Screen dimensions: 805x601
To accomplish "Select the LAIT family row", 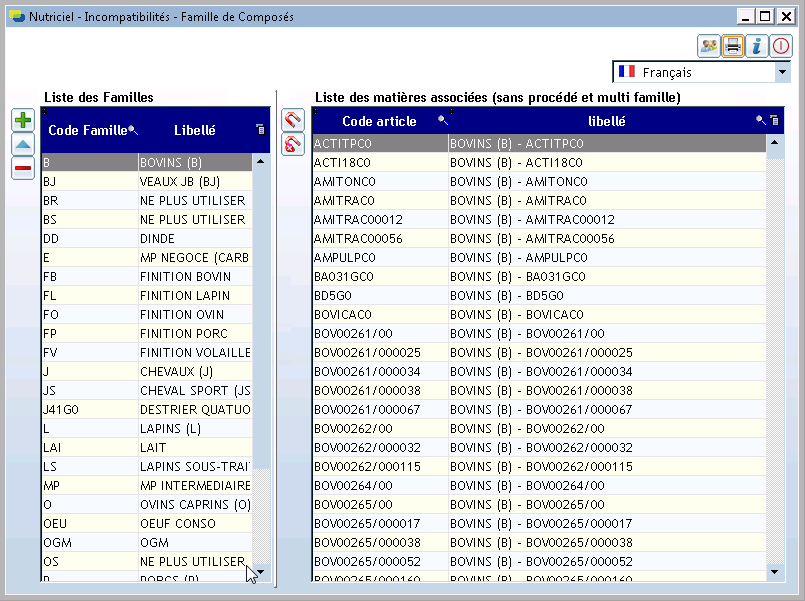I will coord(147,448).
